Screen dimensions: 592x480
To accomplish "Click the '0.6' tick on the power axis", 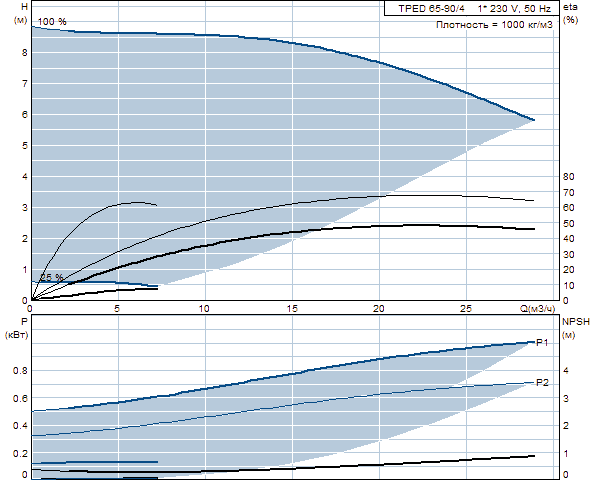I will tap(20, 398).
